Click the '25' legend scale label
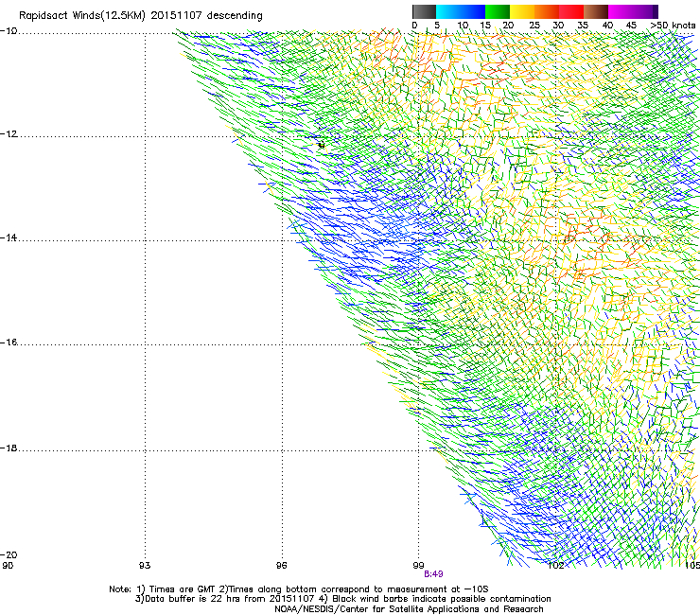 pos(534,26)
